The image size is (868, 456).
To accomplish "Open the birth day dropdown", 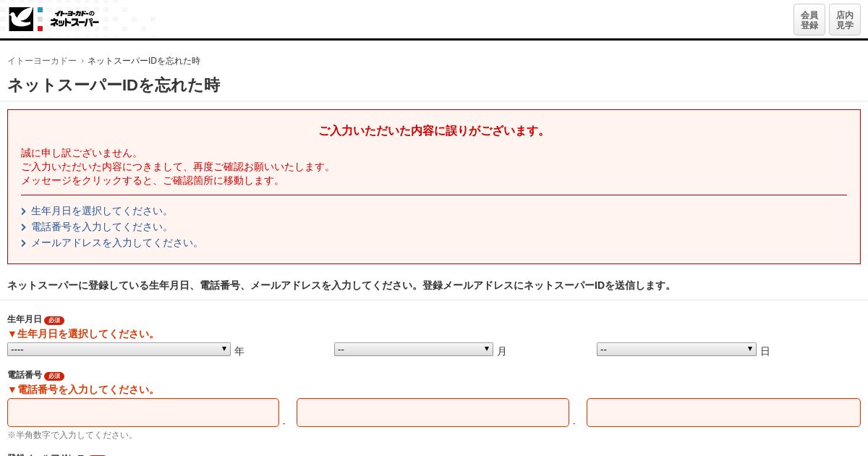I will tap(676, 350).
